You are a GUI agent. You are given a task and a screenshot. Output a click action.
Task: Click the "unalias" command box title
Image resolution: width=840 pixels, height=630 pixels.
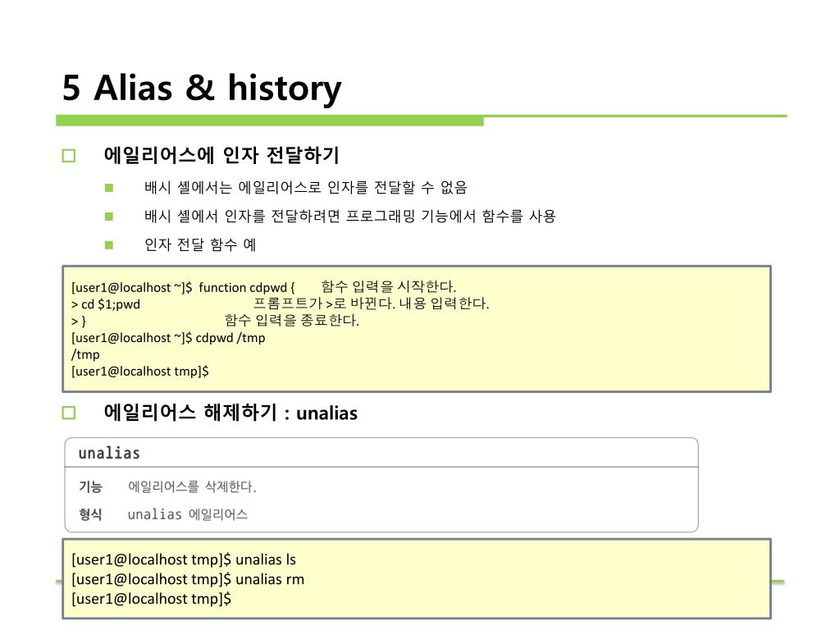109,453
